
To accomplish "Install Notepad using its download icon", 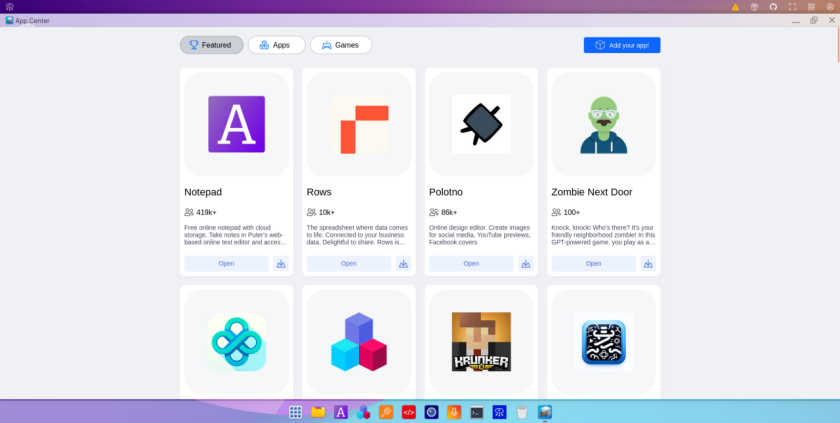I will tap(281, 263).
